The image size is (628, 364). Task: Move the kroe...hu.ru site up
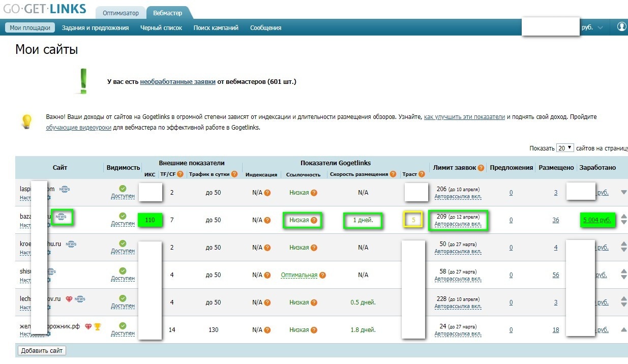click(624, 244)
